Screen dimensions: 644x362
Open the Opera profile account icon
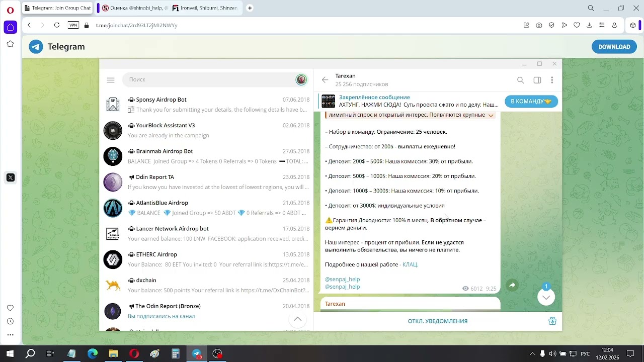tap(614, 25)
